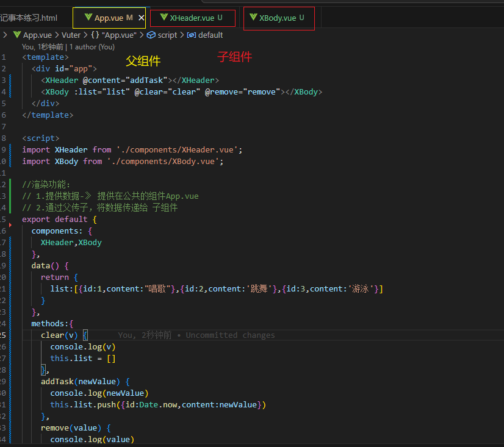Select the Vuter breadcrumb item
Image resolution: width=504 pixels, height=447 pixels.
(x=71, y=35)
